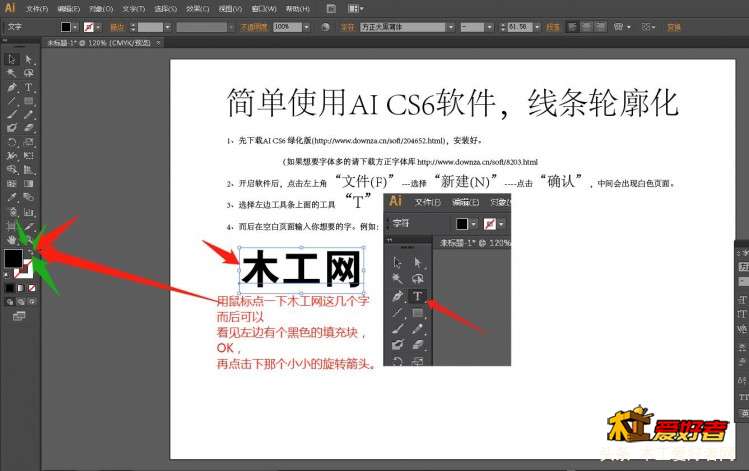Click the black Fill color box in the Tools panel
This screenshot has width=749, height=471.
coord(13,258)
